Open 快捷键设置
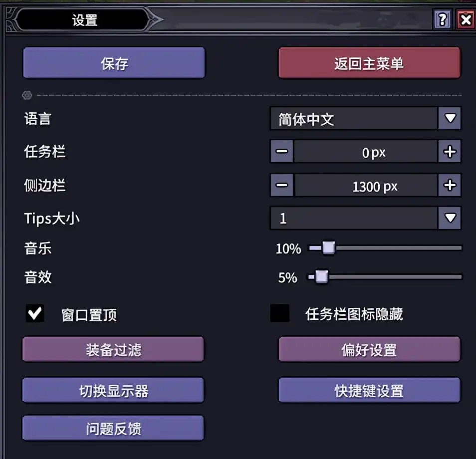Image resolution: width=476 pixels, height=459 pixels. point(369,390)
